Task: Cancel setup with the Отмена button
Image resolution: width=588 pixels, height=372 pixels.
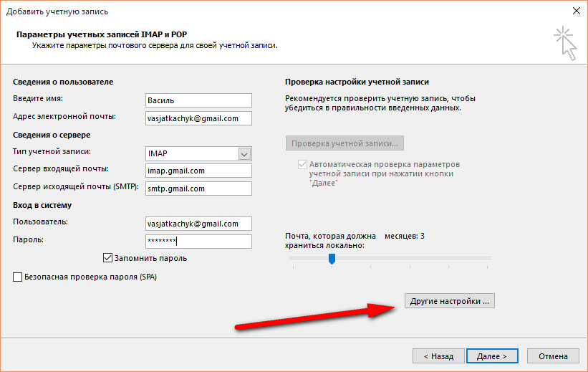Action: coord(553,356)
